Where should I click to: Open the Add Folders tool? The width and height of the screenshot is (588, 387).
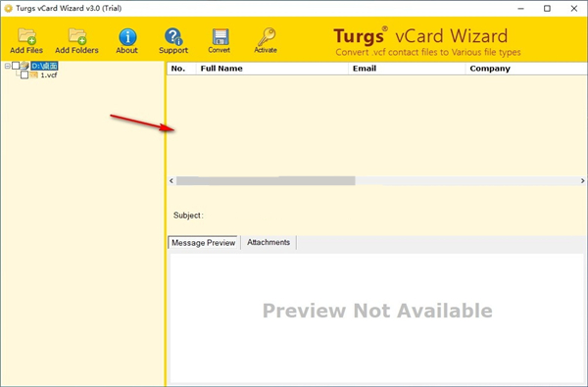coord(76,40)
